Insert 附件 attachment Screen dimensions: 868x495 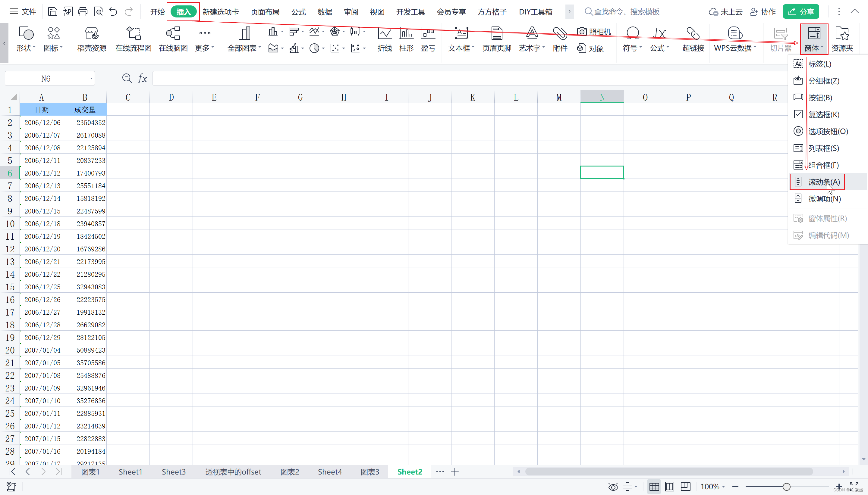pos(560,39)
